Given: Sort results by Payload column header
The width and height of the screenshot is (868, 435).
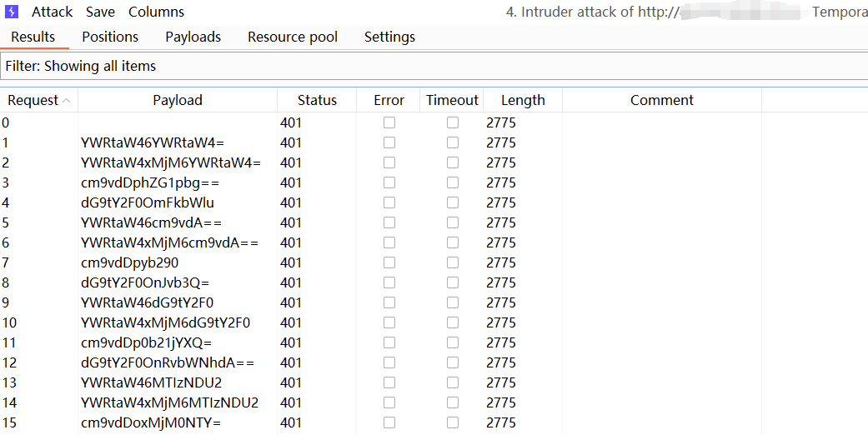Looking at the screenshot, I should point(177,100).
